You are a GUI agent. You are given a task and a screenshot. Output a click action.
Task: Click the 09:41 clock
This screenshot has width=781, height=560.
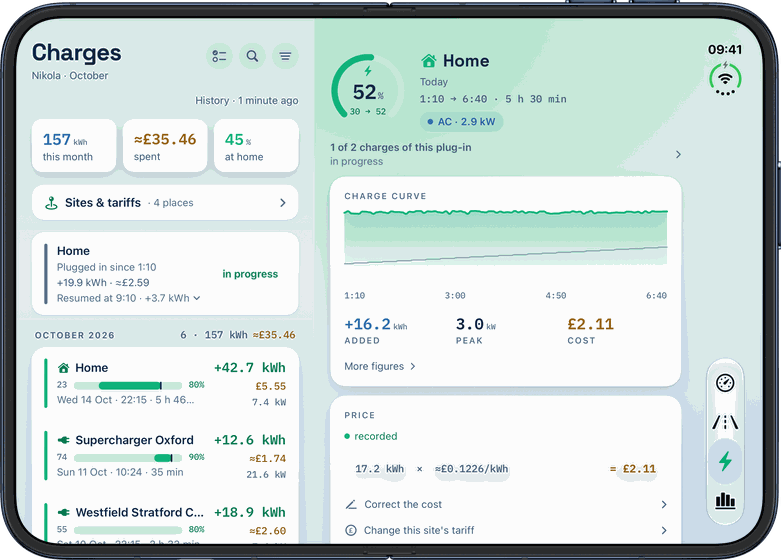coord(725,49)
